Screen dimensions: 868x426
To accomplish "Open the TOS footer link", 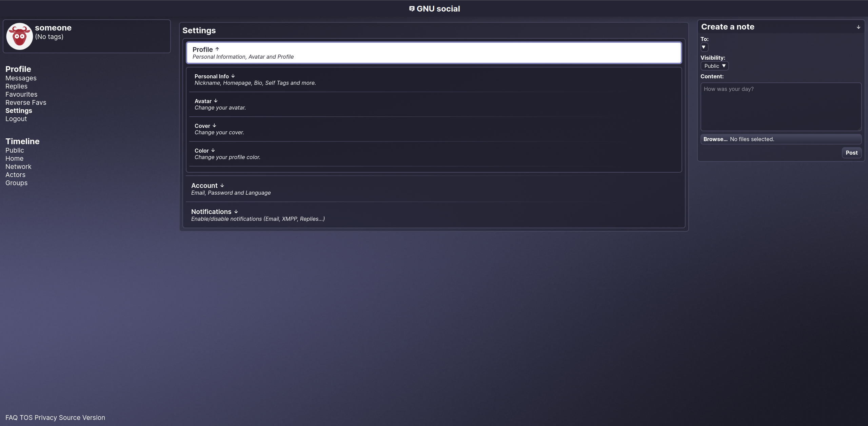I will 26,418.
